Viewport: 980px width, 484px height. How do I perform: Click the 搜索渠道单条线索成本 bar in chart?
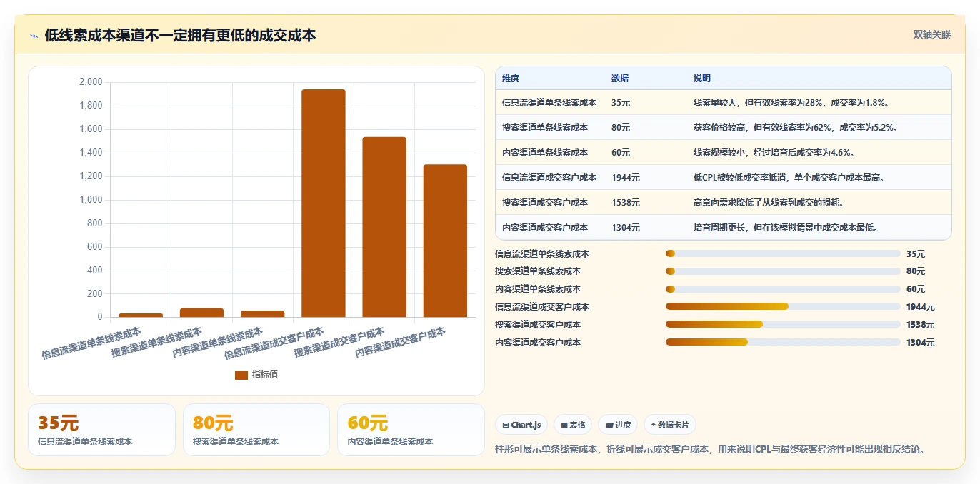[x=201, y=313]
